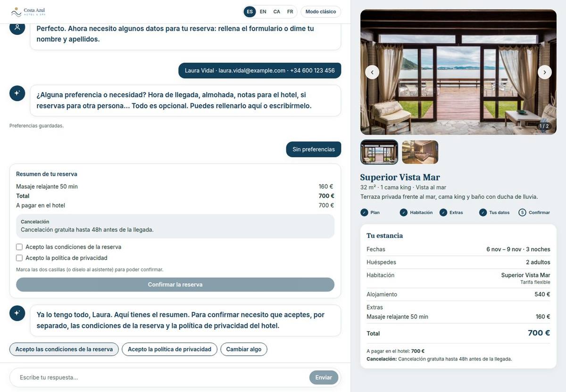
Task: Click assistant sparkle icon beside preferences question
Action: tap(17, 93)
